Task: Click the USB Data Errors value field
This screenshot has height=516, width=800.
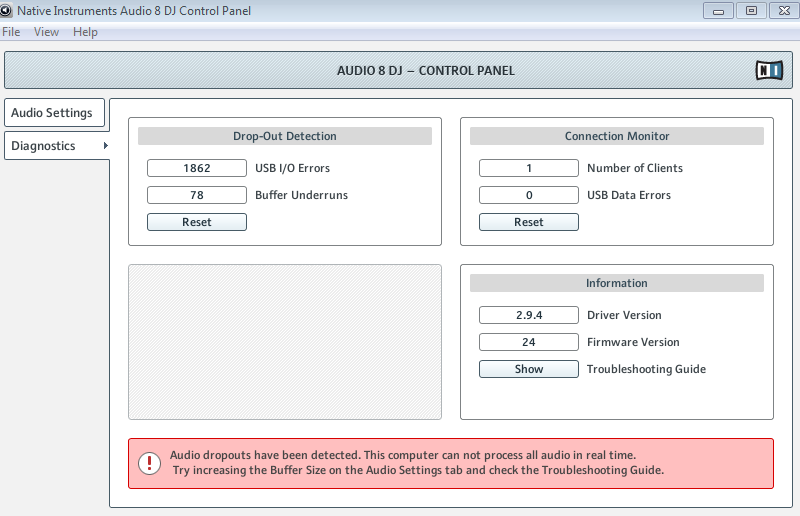Action: coord(529,195)
